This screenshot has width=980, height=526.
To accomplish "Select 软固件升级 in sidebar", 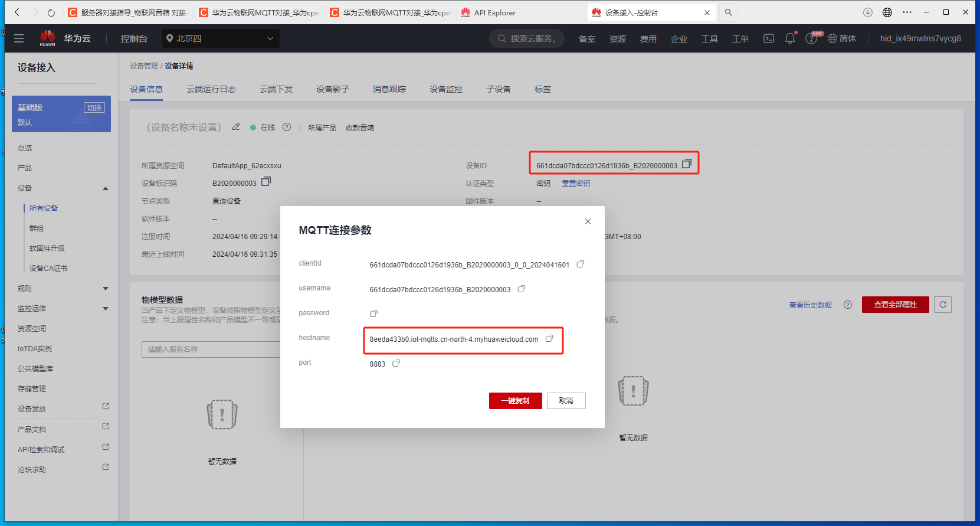I will (47, 249).
